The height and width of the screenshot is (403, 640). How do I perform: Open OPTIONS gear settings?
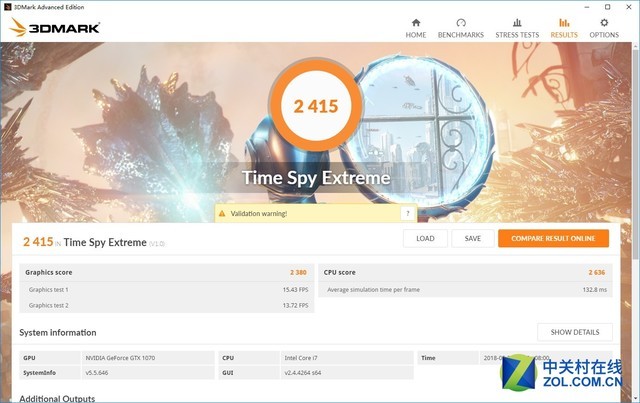pyautogui.click(x=604, y=28)
